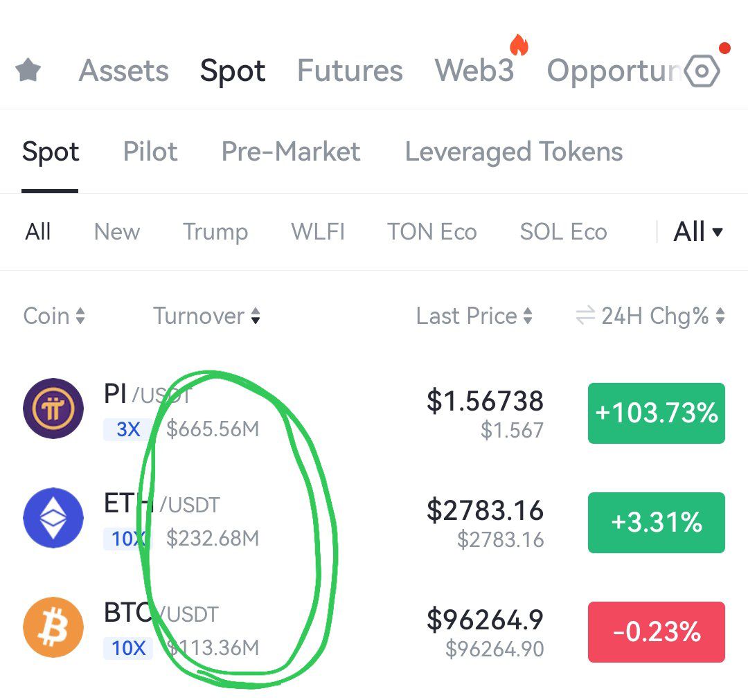Select the Web3 tab
Image resolution: width=748 pixels, height=700 pixels.
pos(474,71)
